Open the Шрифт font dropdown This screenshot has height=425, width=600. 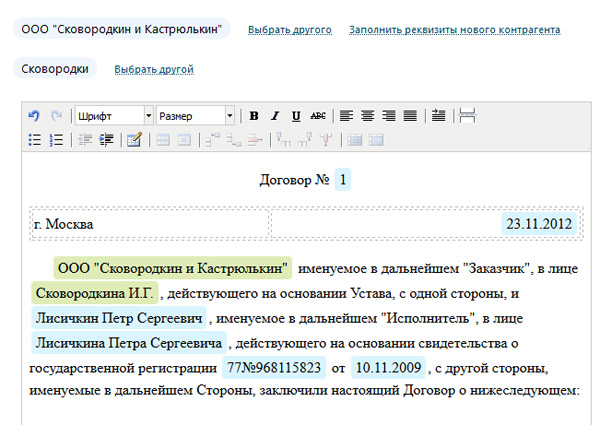(114, 116)
